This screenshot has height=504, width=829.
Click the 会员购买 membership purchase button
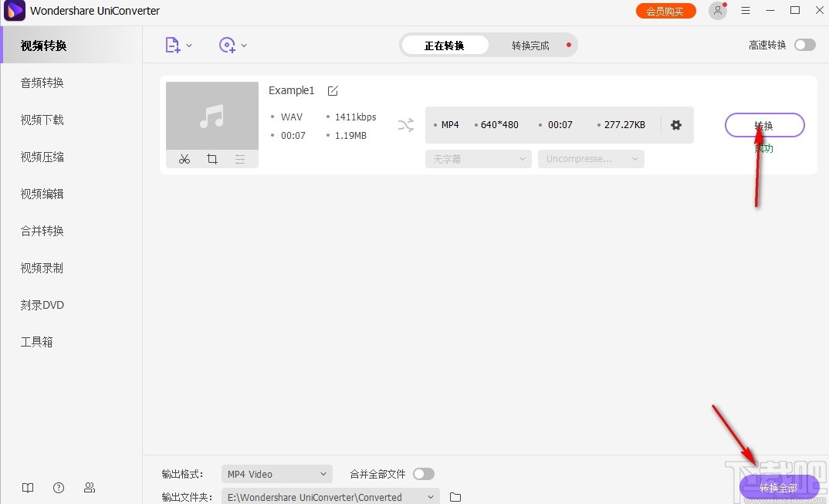pos(665,11)
